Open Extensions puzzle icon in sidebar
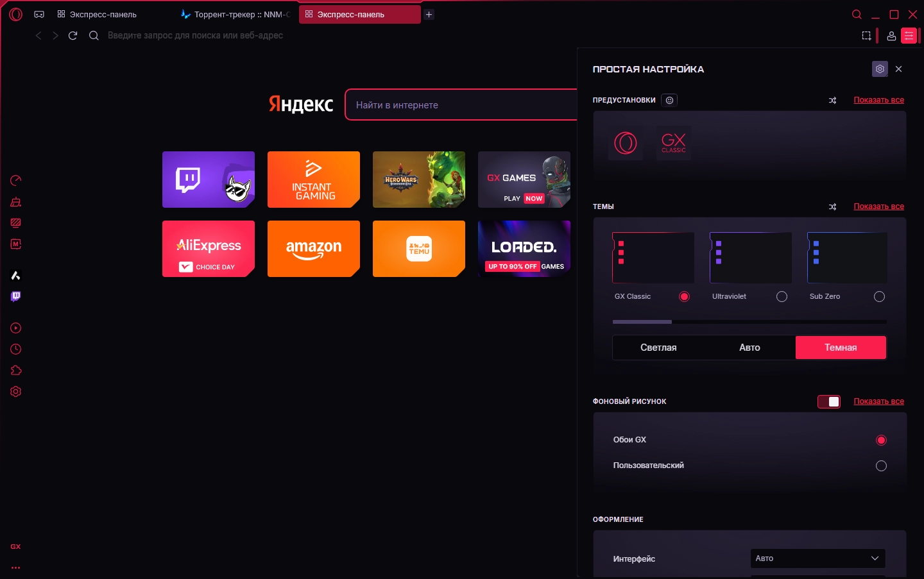Screen dimensions: 924x579 pyautogui.click(x=16, y=371)
